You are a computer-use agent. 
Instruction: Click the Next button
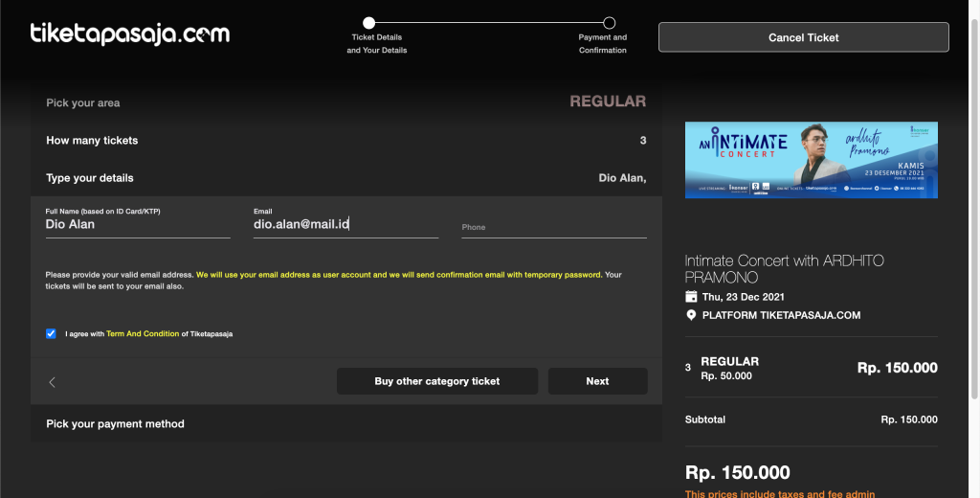pos(597,381)
